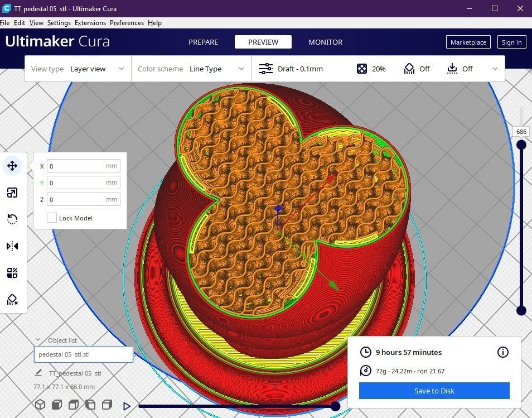Toggle the Lock Model checkbox

51,218
